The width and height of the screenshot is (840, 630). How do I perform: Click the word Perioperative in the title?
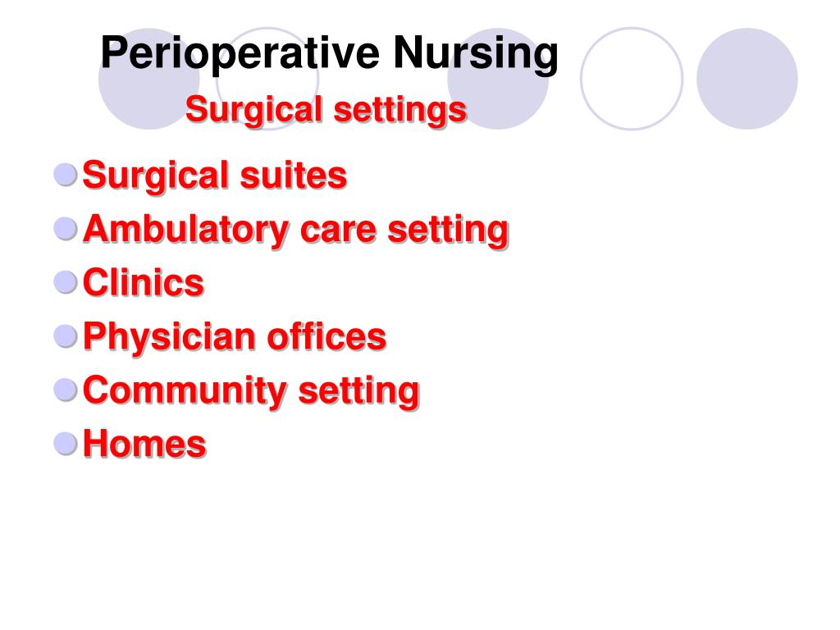[x=240, y=53]
